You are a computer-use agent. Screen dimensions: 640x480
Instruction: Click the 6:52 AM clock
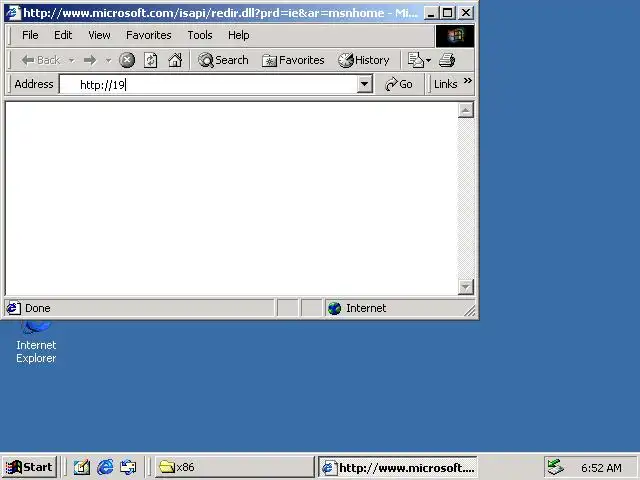[601, 468]
